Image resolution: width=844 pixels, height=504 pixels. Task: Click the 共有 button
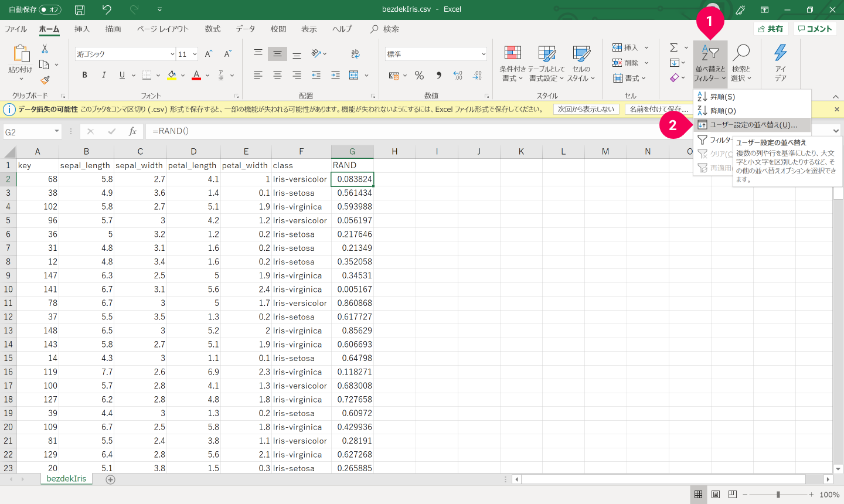(x=770, y=29)
